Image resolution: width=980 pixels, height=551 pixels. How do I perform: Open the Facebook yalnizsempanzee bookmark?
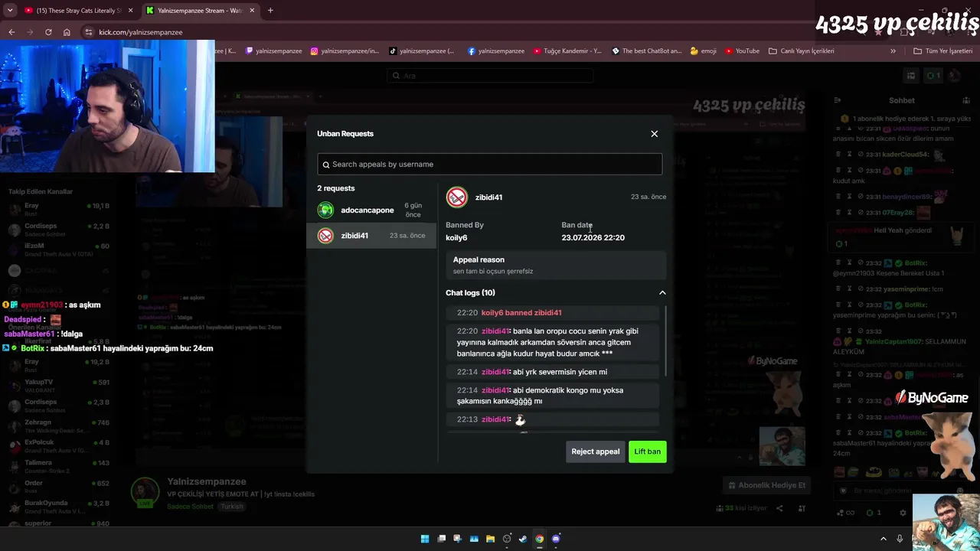[x=496, y=51]
